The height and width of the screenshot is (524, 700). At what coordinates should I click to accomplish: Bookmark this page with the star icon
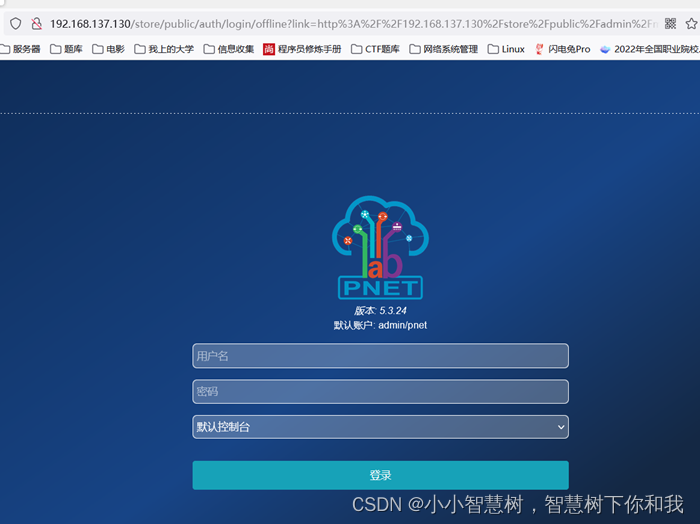point(692,24)
